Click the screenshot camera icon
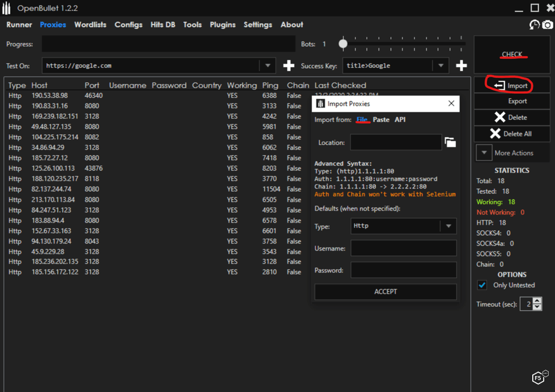 coord(547,24)
